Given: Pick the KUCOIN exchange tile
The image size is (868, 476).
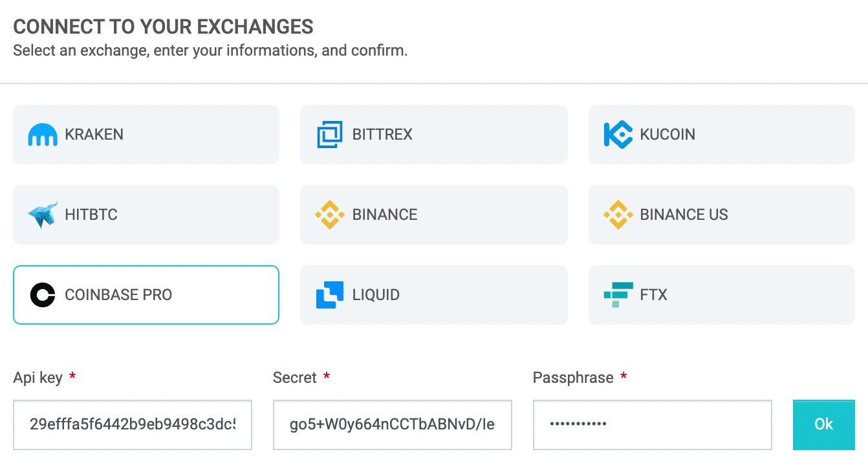Looking at the screenshot, I should [722, 135].
